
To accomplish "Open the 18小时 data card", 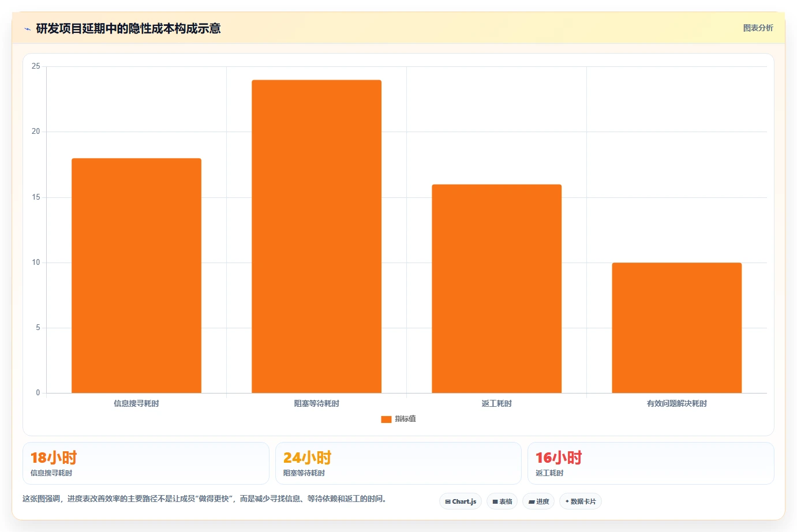I will [x=145, y=463].
